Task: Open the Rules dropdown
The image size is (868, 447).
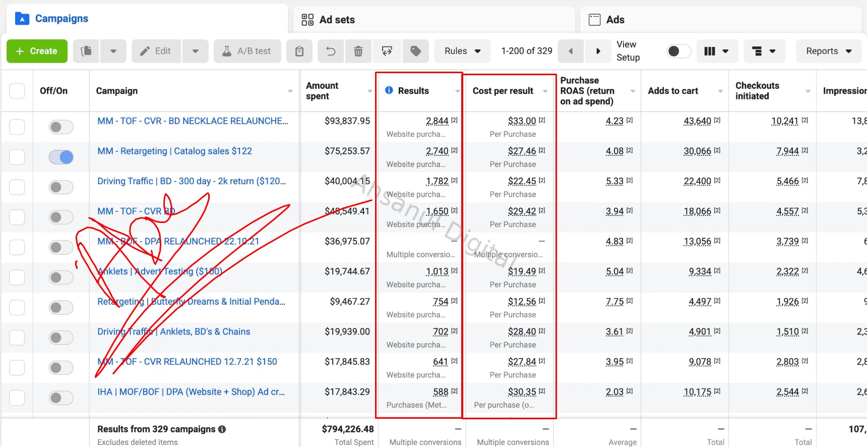Action: [462, 51]
